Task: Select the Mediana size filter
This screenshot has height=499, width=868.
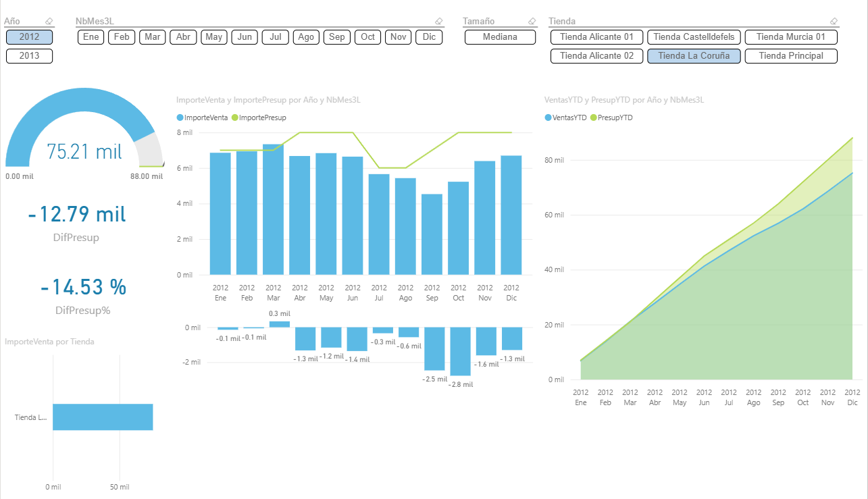Action: click(x=500, y=37)
